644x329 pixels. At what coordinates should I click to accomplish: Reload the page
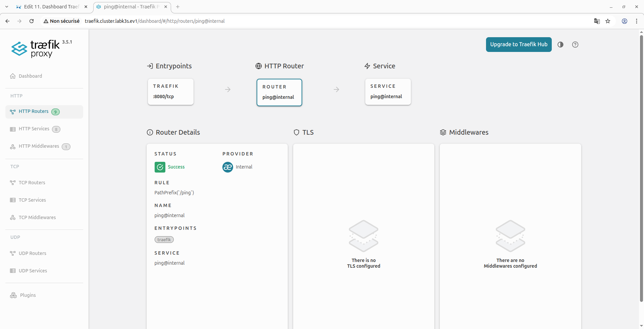[32, 21]
